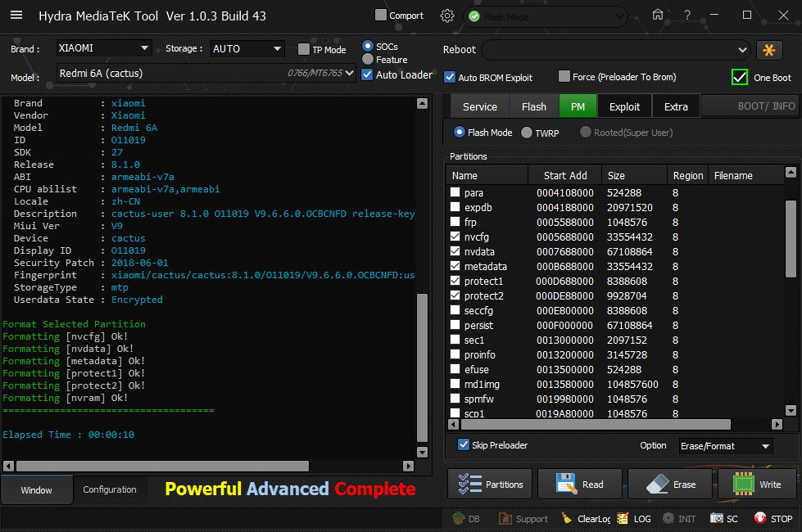The image size is (802, 532).
Task: Click the Erase button
Action: click(x=671, y=485)
